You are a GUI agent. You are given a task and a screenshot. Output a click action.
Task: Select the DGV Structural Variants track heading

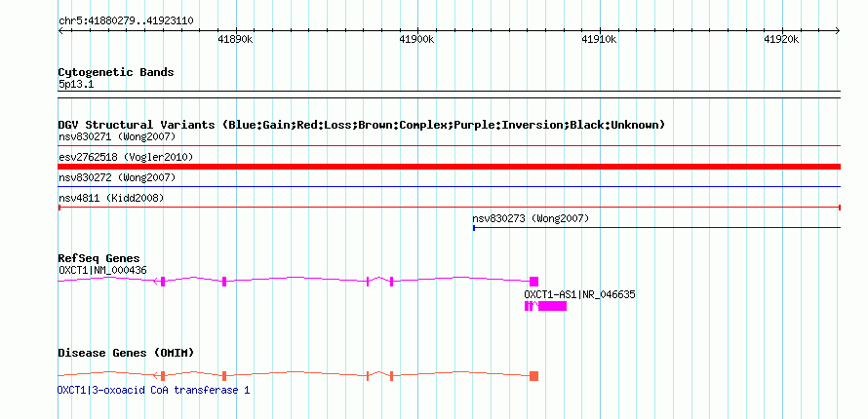coord(362,125)
